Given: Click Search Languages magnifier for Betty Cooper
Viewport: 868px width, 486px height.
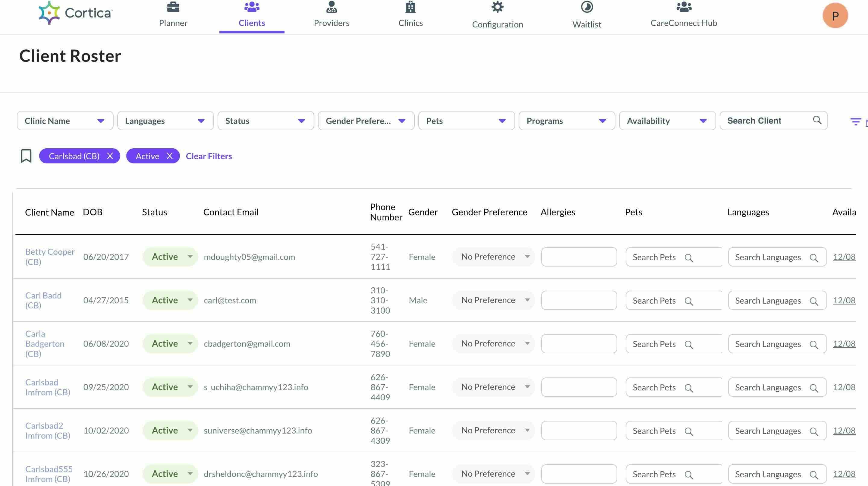Looking at the screenshot, I should tap(813, 258).
